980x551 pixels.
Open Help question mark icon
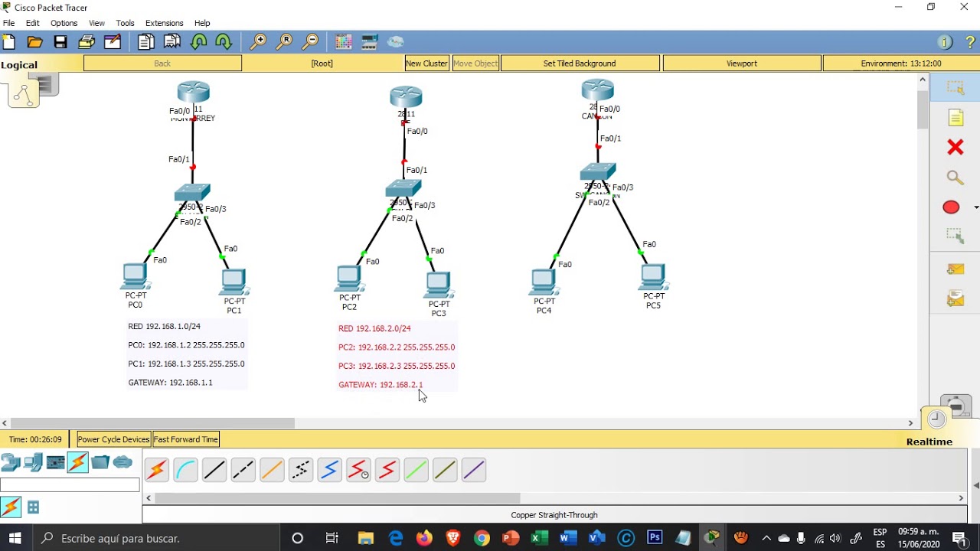(x=970, y=42)
